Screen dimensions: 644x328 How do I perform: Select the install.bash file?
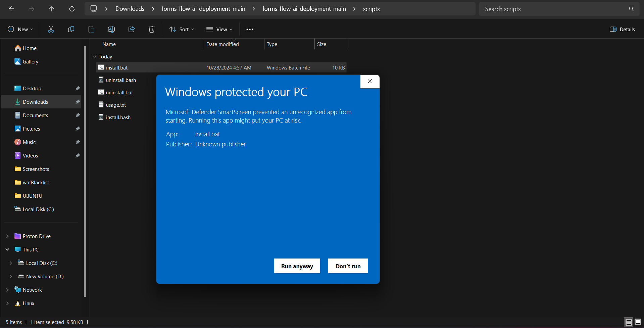[114, 117]
